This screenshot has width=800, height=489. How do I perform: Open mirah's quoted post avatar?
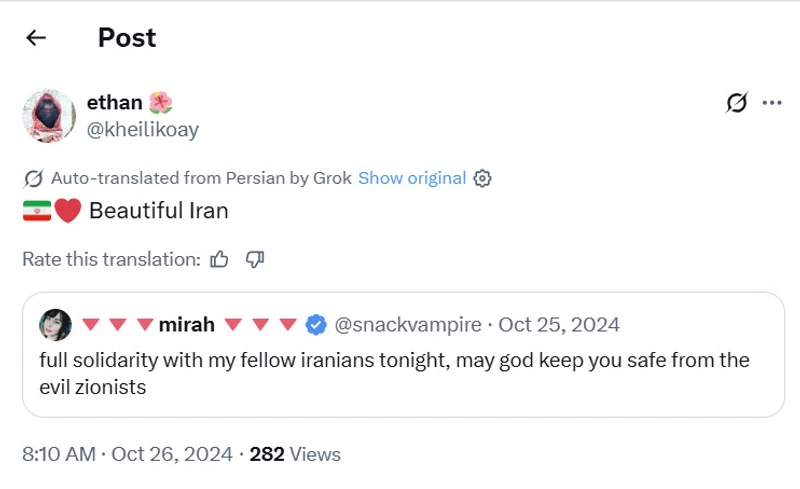tap(54, 325)
